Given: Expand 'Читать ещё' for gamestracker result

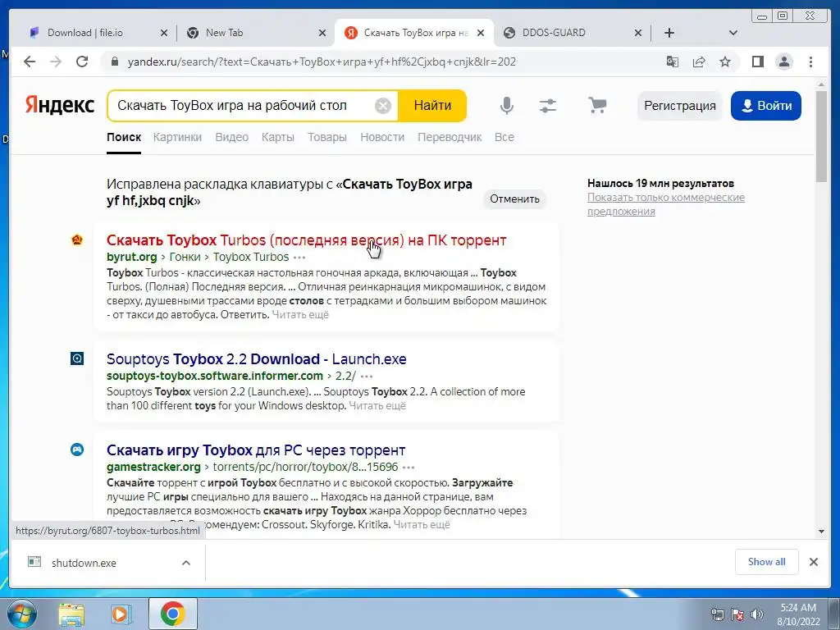Looking at the screenshot, I should point(422,524).
